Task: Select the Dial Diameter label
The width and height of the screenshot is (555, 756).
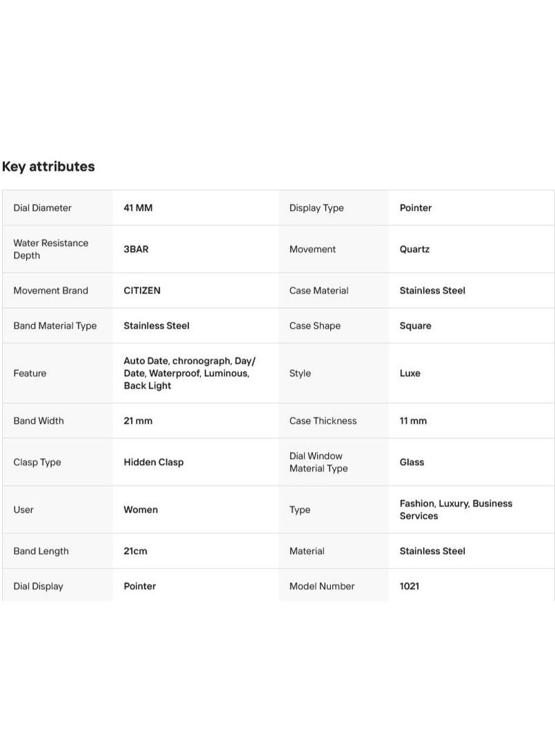Action: click(x=42, y=208)
